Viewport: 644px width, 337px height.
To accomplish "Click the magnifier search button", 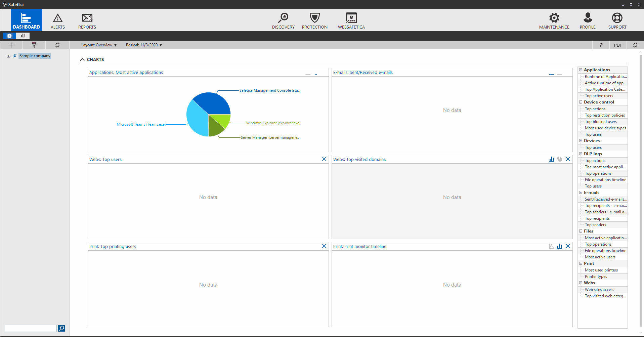I will 61,328.
